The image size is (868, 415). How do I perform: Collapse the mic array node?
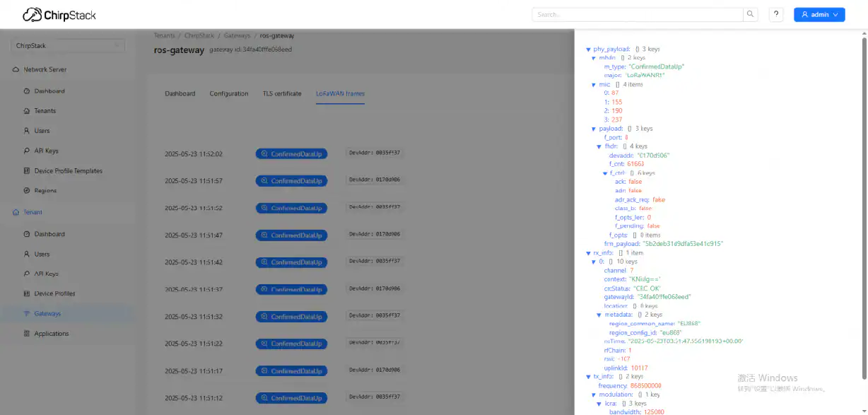click(594, 85)
